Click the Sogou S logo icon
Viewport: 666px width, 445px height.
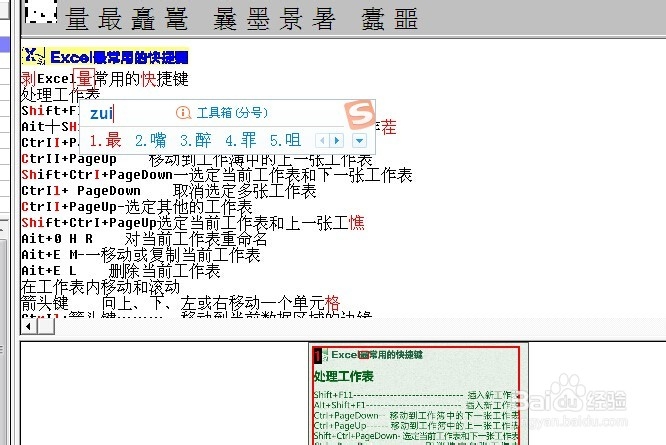click(x=360, y=114)
